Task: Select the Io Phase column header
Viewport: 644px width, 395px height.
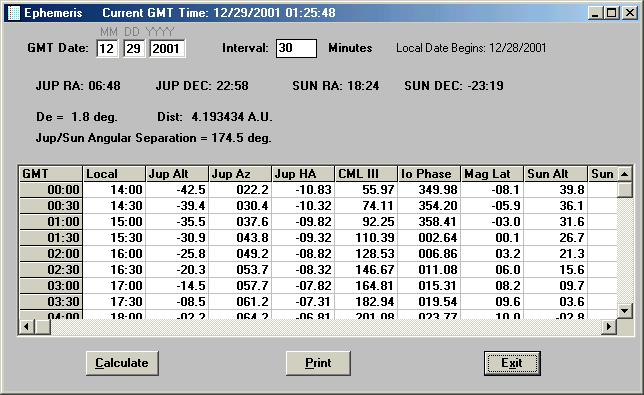Action: point(430,174)
